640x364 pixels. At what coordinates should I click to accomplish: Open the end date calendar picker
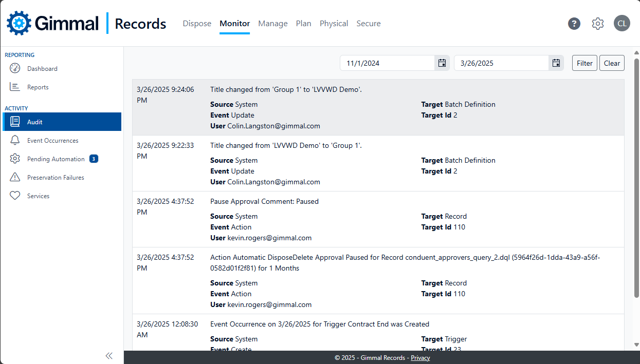556,63
